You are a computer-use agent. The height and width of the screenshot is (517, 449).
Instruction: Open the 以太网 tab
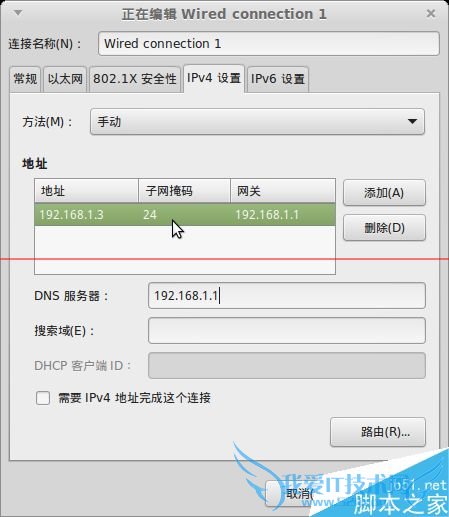tap(65, 79)
